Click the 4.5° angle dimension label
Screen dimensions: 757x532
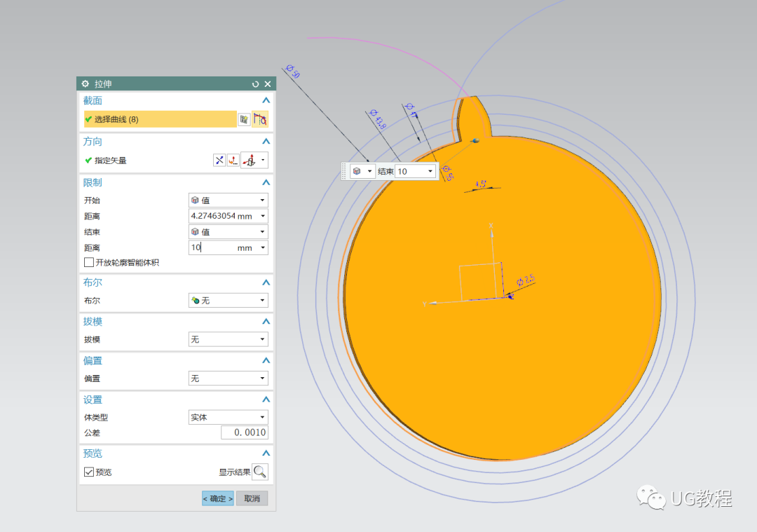coord(481,184)
